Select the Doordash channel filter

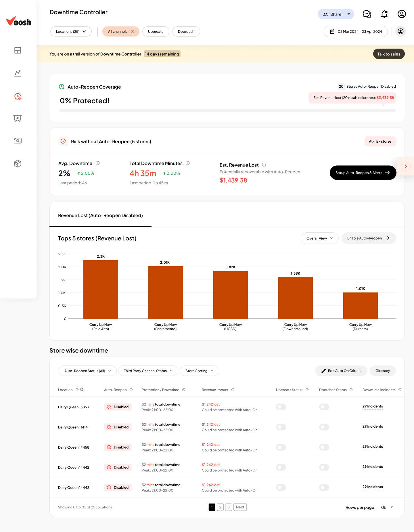coord(186,32)
